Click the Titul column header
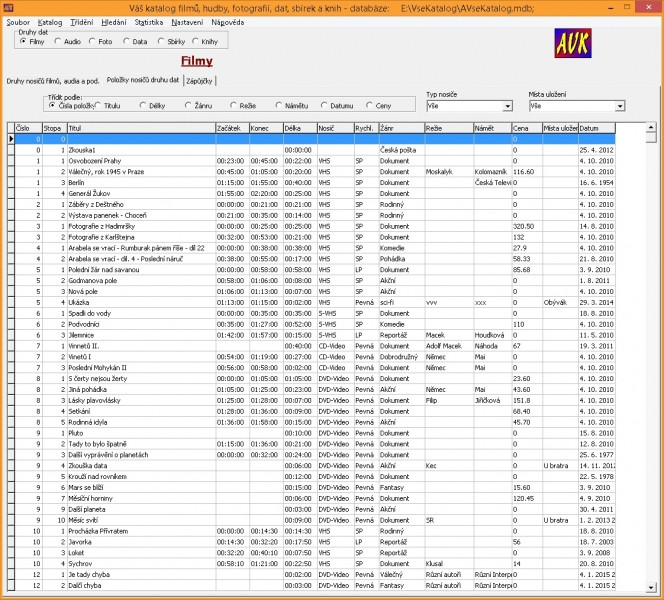This screenshot has width=664, height=600. (x=141, y=128)
